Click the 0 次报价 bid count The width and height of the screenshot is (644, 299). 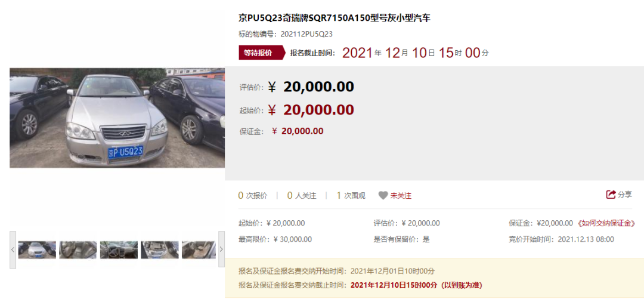253,196
